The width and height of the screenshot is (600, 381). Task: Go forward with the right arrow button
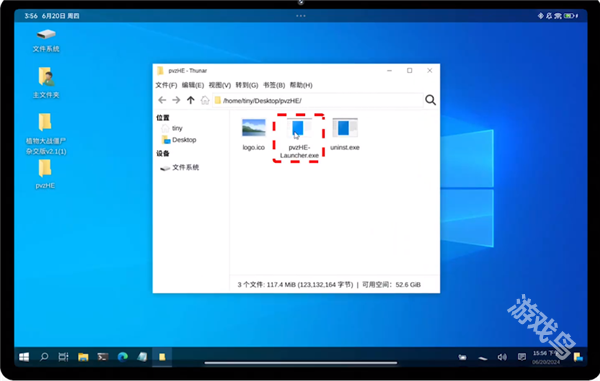[x=176, y=100]
